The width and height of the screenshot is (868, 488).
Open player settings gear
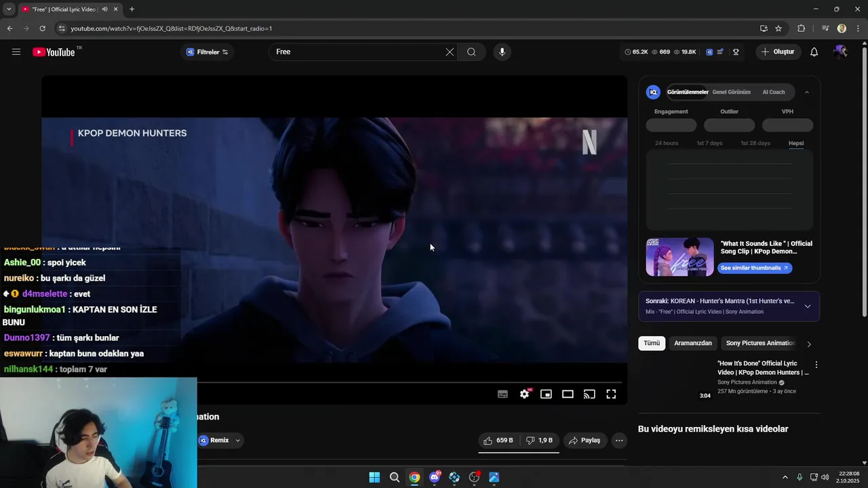click(x=524, y=394)
